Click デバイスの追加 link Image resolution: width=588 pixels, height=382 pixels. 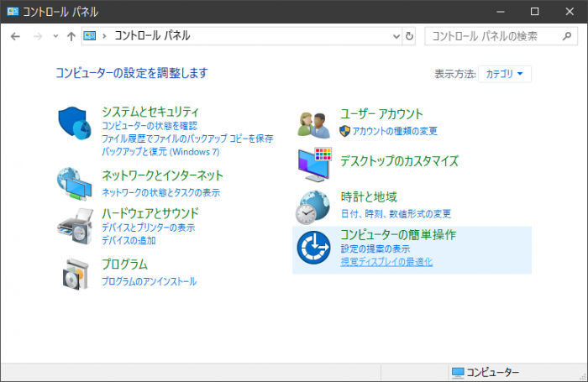[129, 240]
